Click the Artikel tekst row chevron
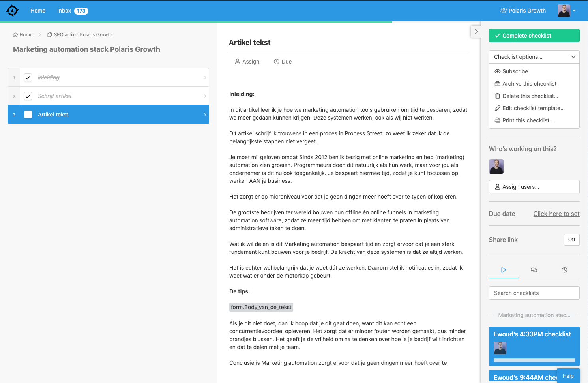The height and width of the screenshot is (383, 588). (205, 115)
